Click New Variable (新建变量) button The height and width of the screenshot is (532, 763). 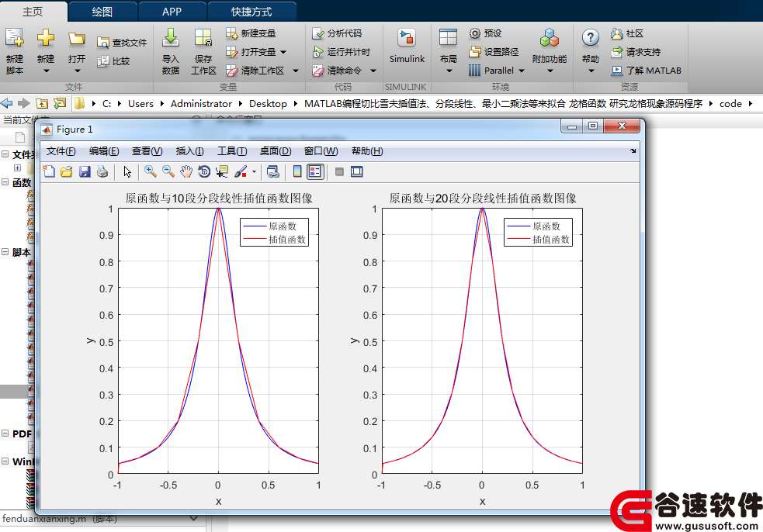251,33
